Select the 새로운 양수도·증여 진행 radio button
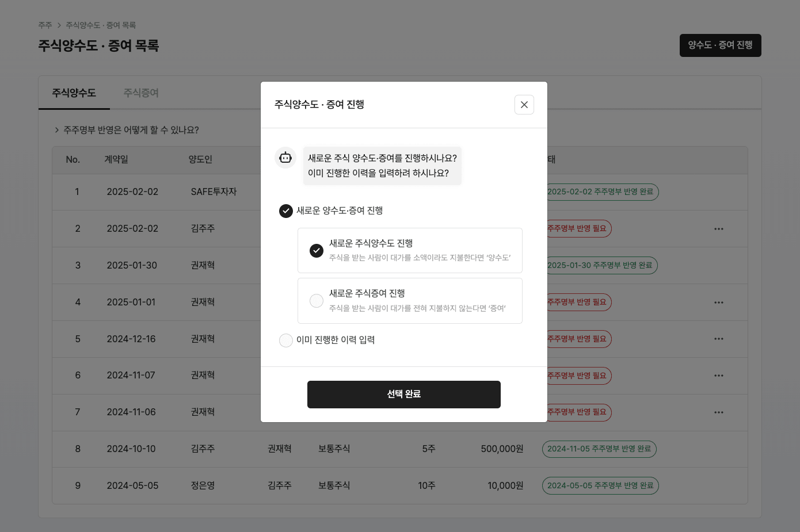This screenshot has width=800, height=532. (286, 211)
